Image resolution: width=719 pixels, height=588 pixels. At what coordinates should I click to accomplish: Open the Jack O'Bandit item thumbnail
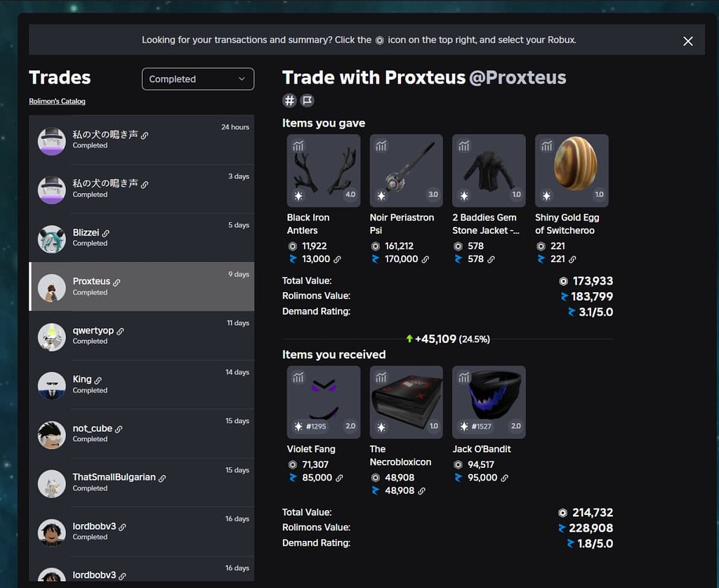489,403
